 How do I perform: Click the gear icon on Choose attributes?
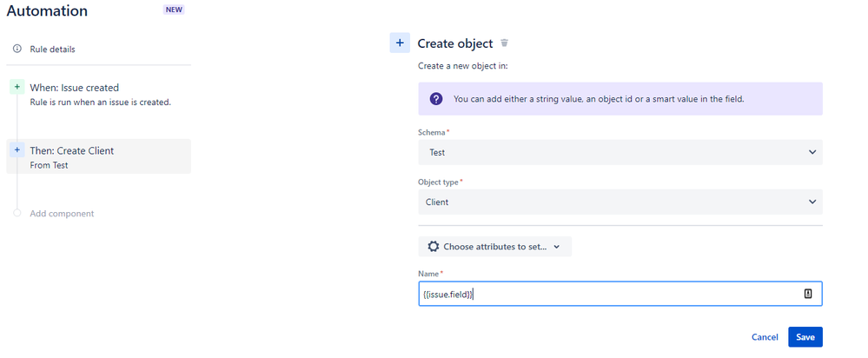(x=433, y=247)
